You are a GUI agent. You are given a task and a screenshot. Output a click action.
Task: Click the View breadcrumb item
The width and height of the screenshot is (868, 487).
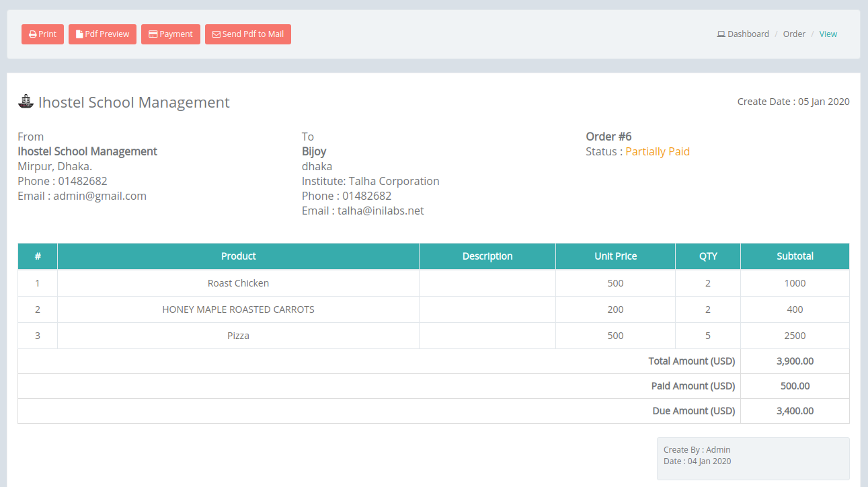point(828,34)
